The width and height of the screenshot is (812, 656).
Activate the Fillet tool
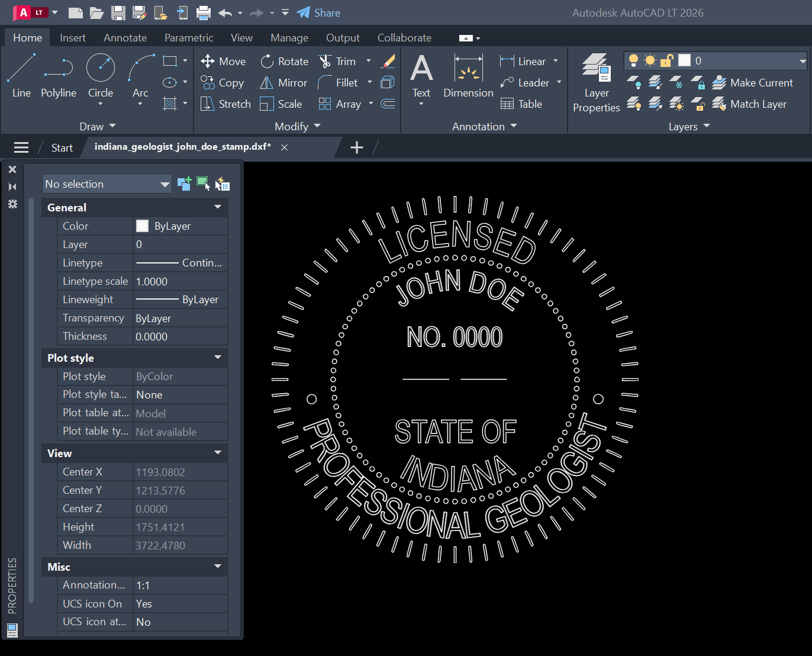tap(338, 83)
